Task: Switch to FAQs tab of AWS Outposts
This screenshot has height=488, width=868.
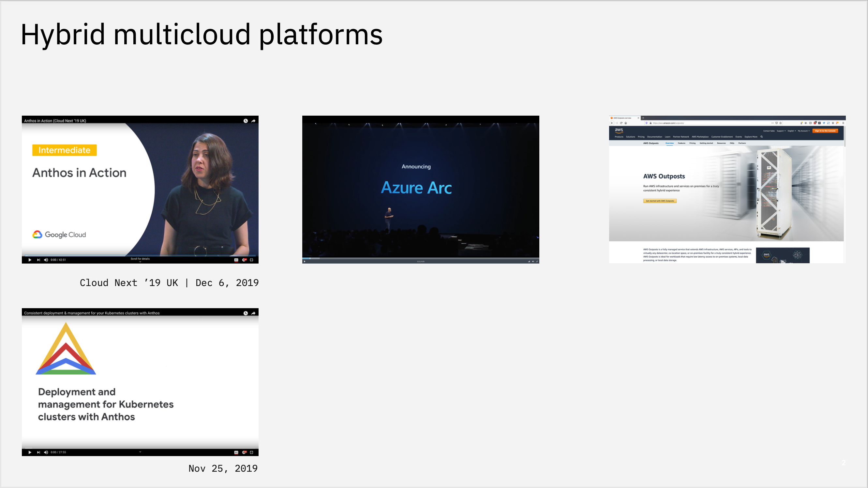Action: pos(732,143)
